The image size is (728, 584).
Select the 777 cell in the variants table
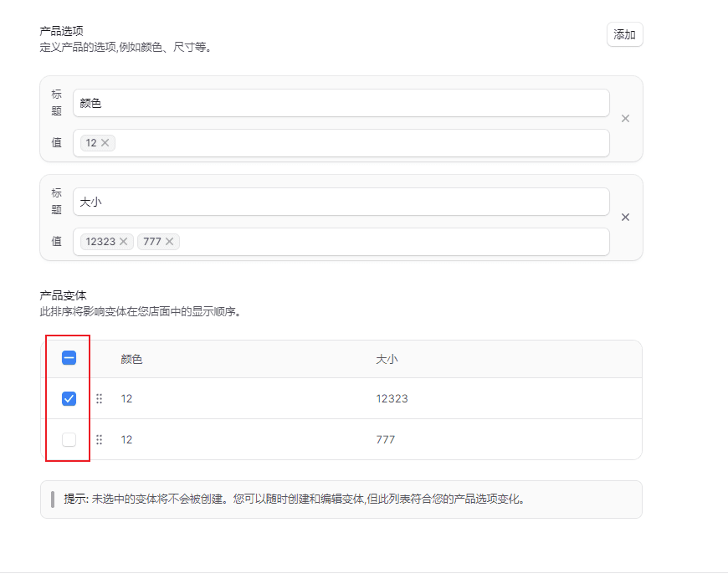[385, 440]
